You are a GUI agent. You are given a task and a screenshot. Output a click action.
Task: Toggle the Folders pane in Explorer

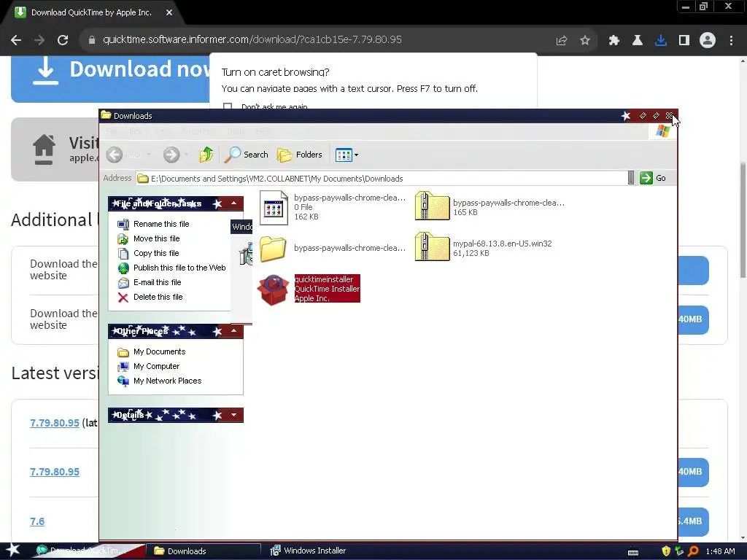[300, 155]
